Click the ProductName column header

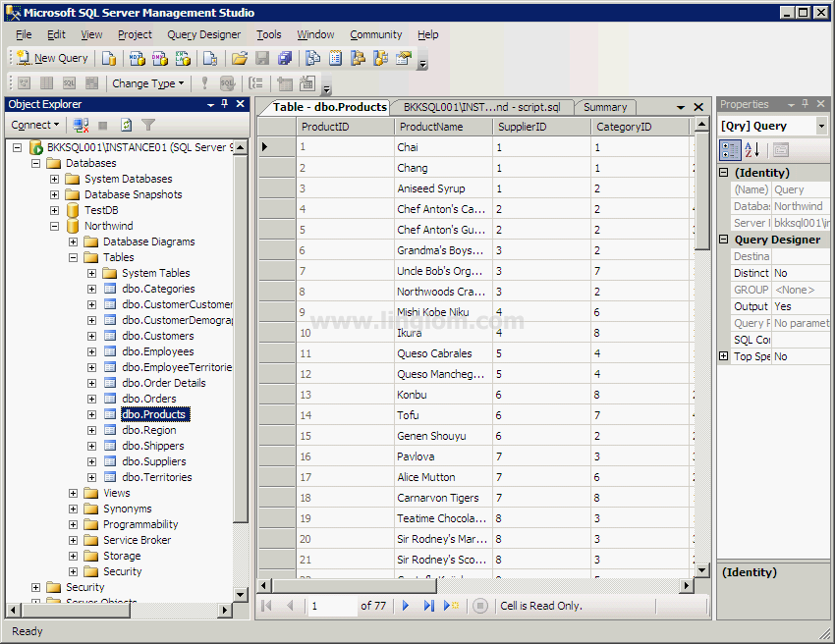[x=443, y=127]
